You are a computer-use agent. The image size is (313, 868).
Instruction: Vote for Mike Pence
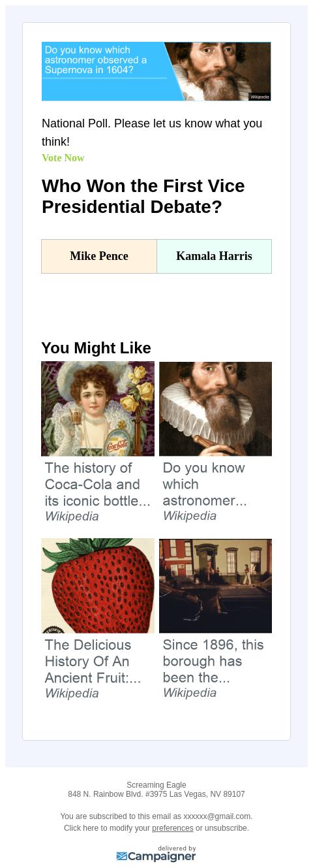tap(99, 256)
